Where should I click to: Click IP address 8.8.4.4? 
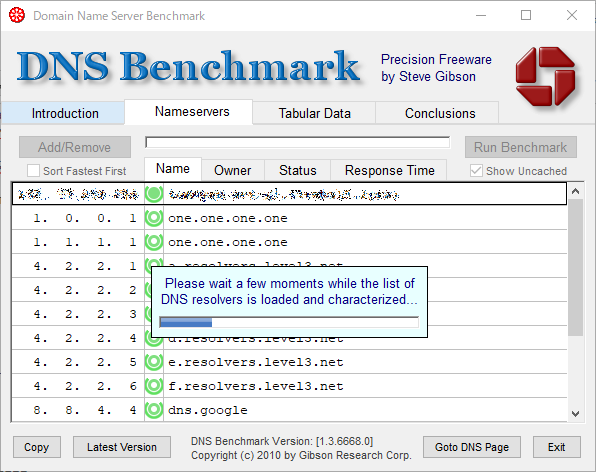[85, 410]
